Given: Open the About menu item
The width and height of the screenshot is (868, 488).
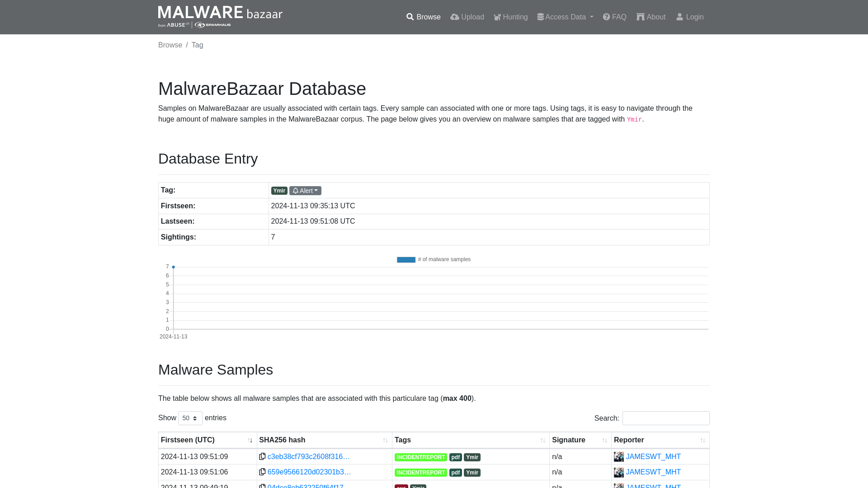Looking at the screenshot, I should coord(651,17).
